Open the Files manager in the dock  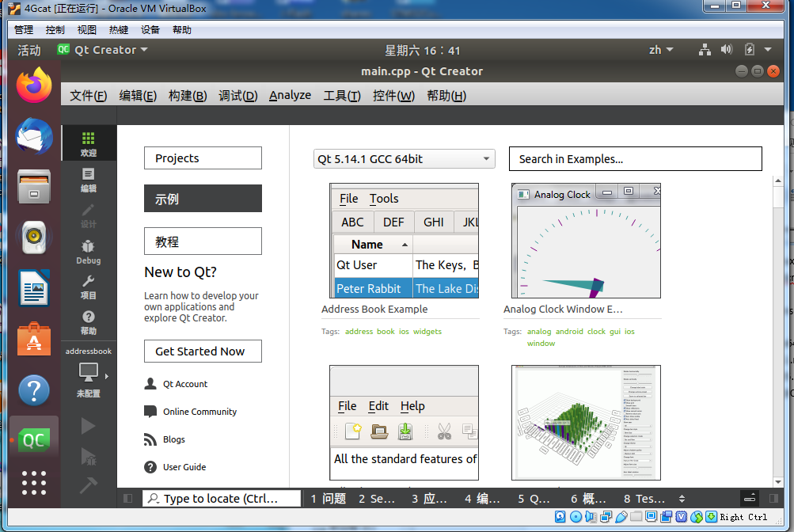click(34, 187)
